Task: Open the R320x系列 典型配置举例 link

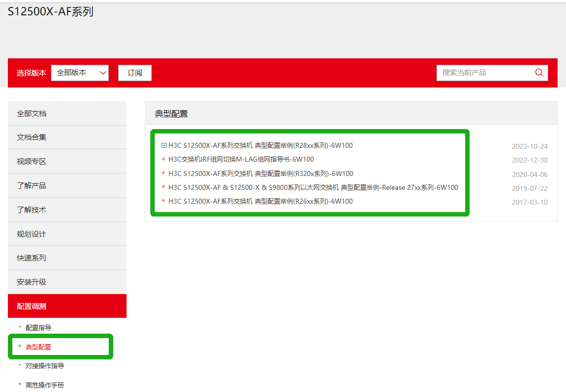Action: [261, 174]
